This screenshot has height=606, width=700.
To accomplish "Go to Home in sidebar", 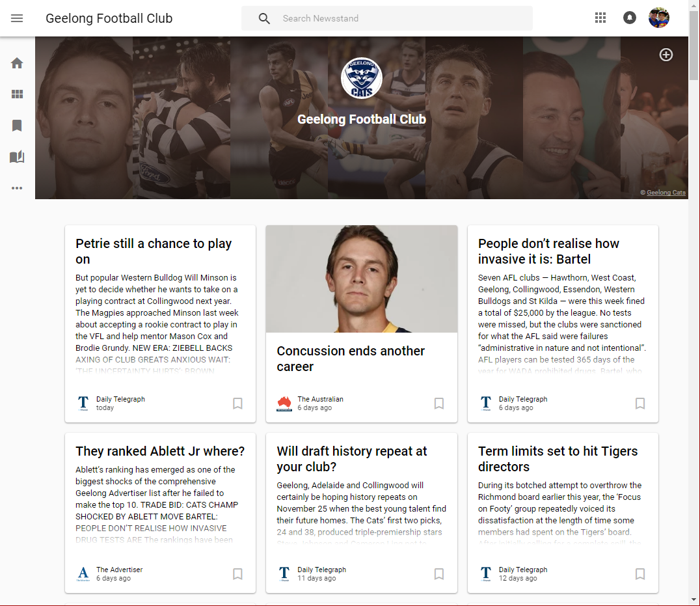I will (x=17, y=63).
